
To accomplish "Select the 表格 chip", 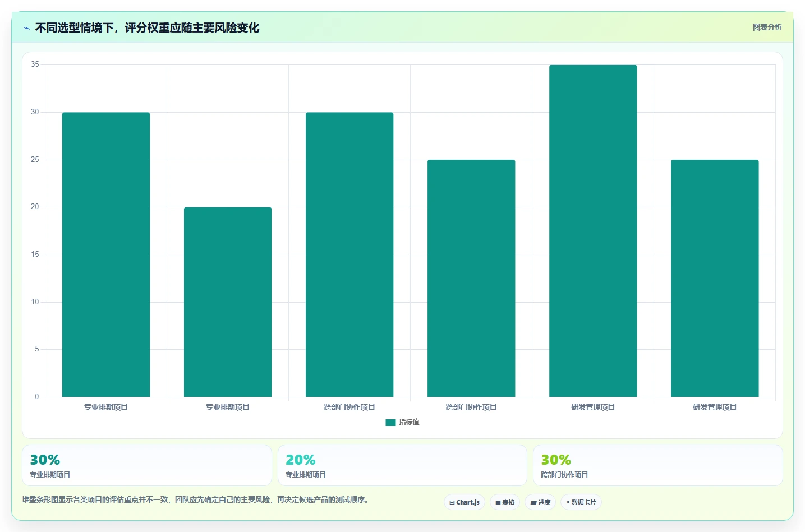I will click(505, 502).
